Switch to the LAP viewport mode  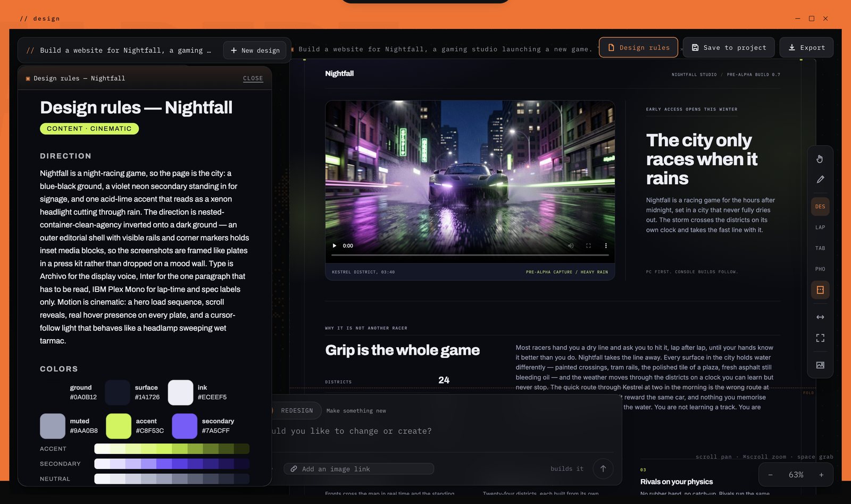[820, 228]
